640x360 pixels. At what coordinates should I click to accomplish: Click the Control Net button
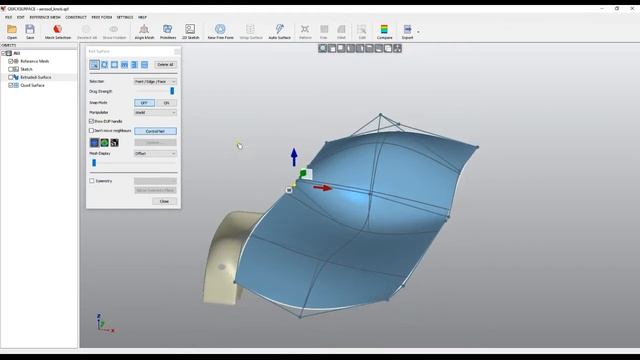(x=155, y=131)
